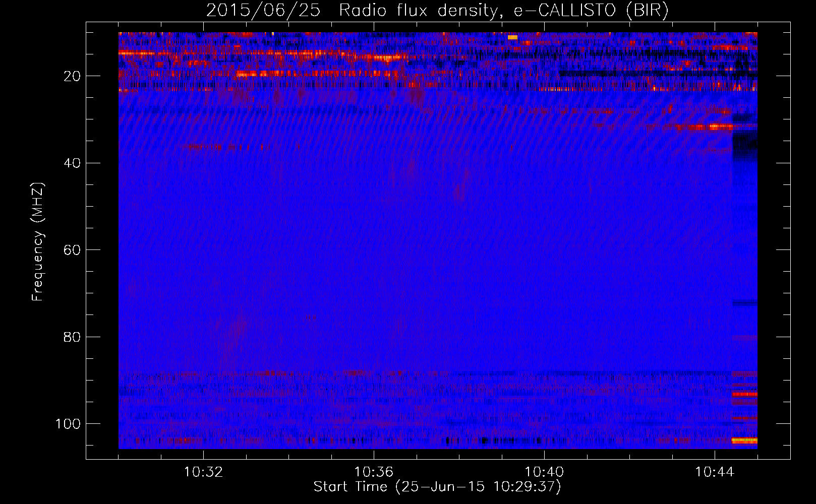Screen dimensions: 816x504
Task: Click the 10:44 time tick label
Action: click(x=715, y=472)
